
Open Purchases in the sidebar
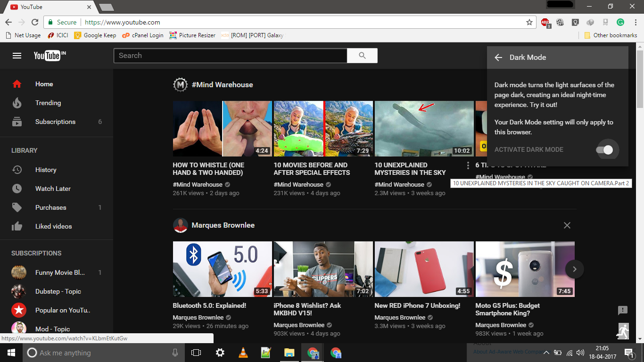click(x=57, y=207)
